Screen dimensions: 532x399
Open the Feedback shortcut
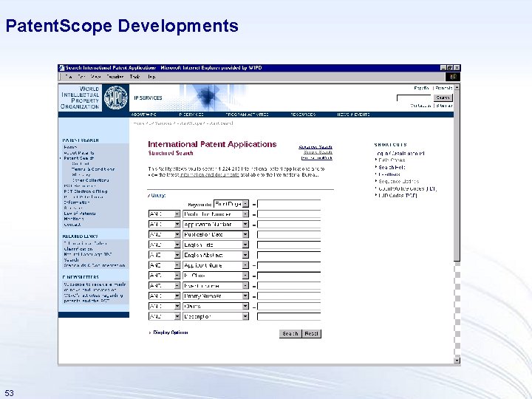pyautogui.click(x=389, y=174)
